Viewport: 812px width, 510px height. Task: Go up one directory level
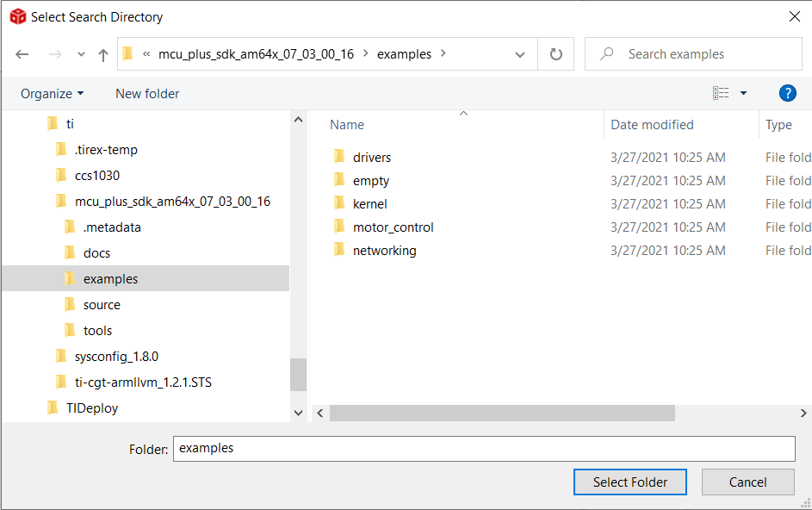[x=103, y=54]
